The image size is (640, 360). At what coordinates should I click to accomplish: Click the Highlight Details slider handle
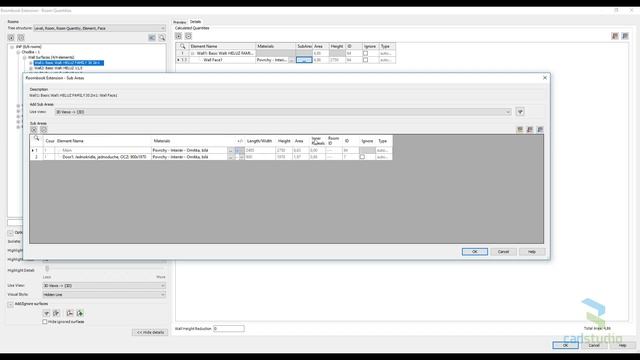tap(47, 269)
